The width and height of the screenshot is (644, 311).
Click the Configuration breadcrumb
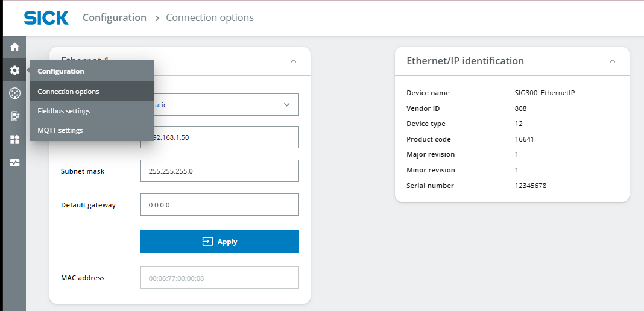coord(115,17)
